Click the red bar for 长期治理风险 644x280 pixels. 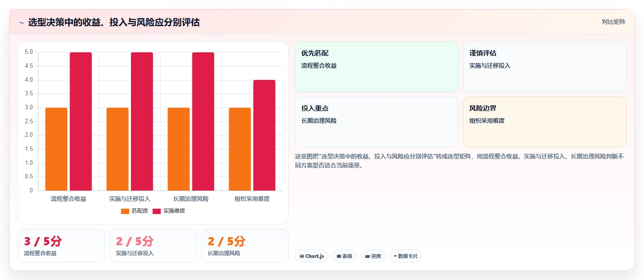point(203,121)
